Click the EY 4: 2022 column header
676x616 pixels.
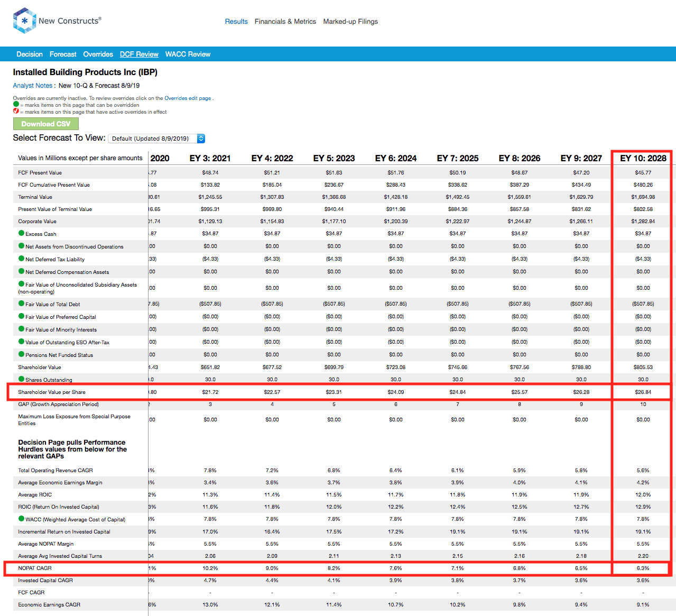[272, 159]
